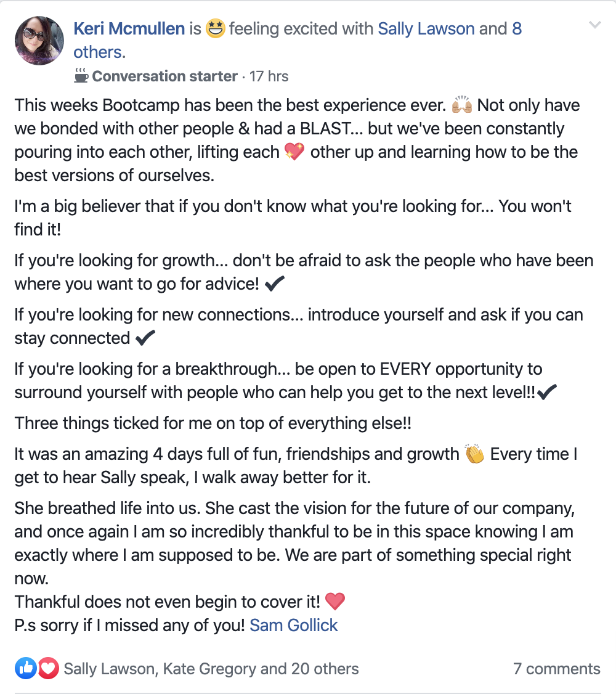This screenshot has width=616, height=694.
Task: Click the Conversation starter badge label
Action: coord(164,76)
